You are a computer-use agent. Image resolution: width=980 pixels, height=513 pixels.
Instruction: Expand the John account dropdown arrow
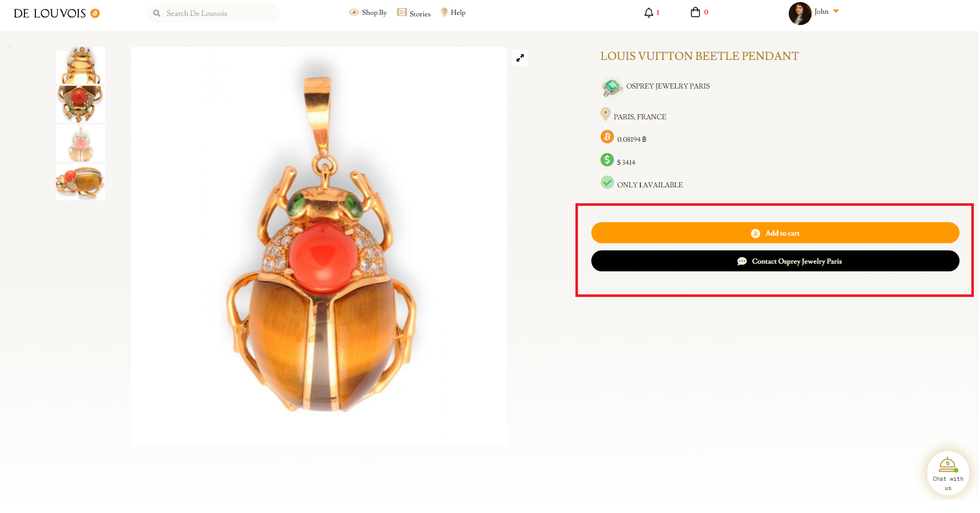point(836,11)
